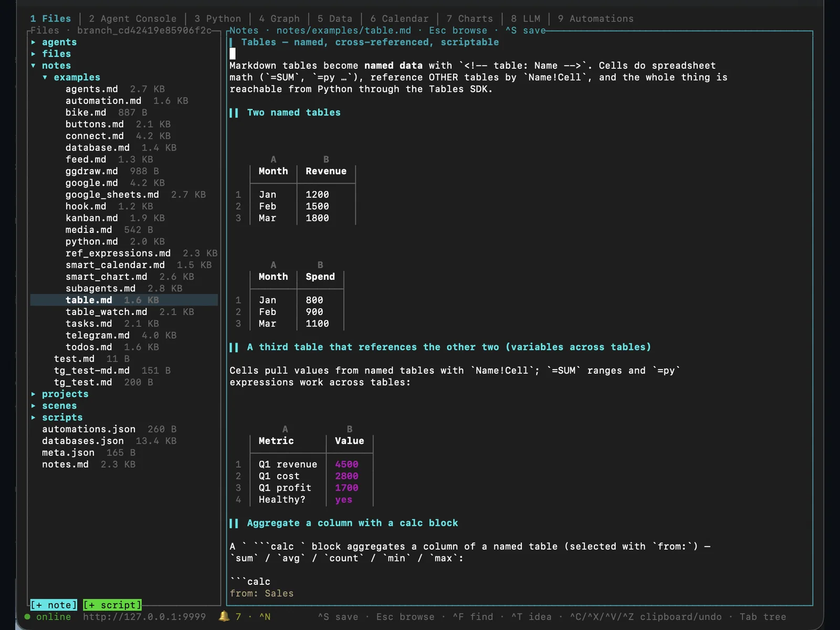840x630 pixels.
Task: Open test.md in notes folder
Action: point(74,359)
